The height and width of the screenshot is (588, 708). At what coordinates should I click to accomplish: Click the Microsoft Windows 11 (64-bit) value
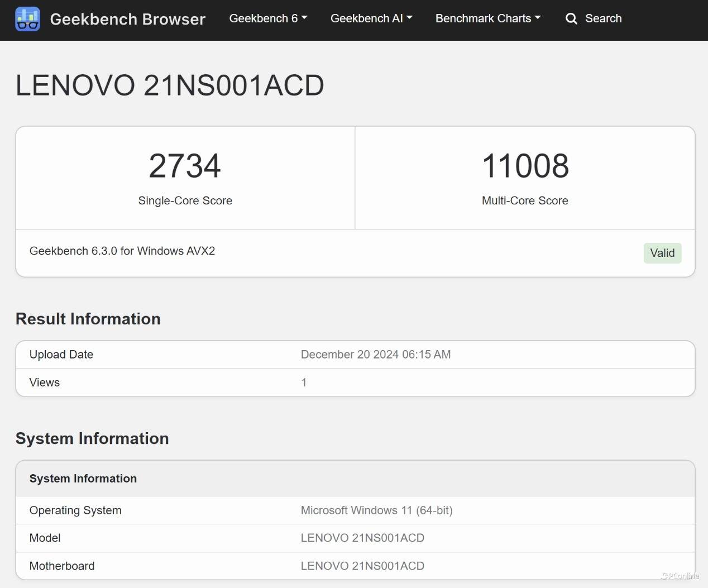tap(376, 510)
